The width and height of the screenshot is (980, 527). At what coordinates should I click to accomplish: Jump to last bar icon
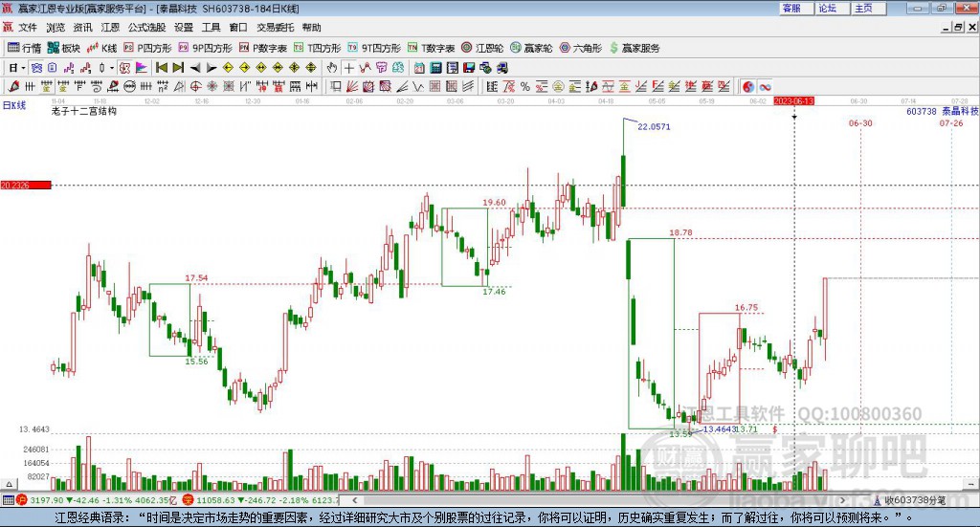(178, 68)
